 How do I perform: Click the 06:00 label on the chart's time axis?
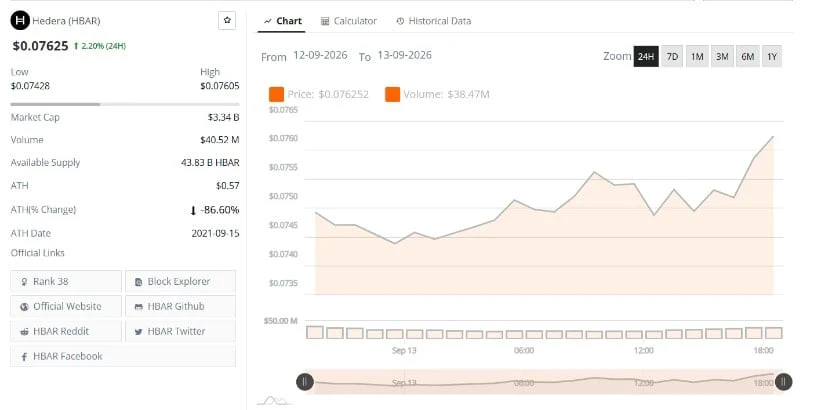(524, 351)
